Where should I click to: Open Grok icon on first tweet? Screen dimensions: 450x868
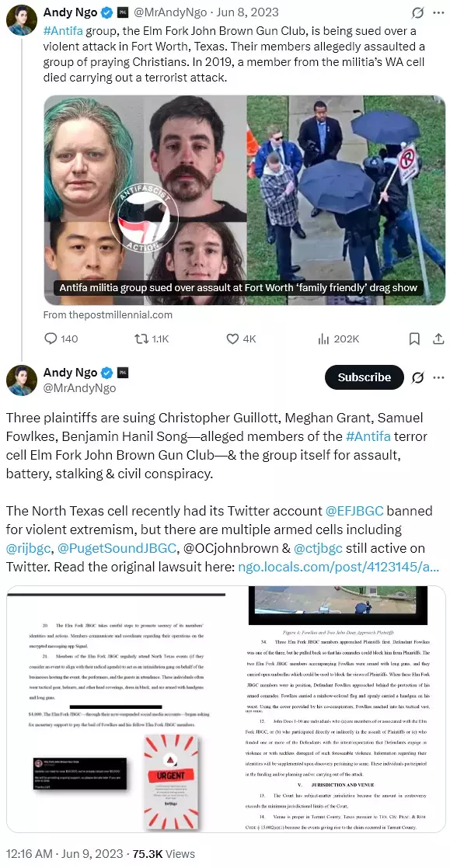click(x=417, y=12)
